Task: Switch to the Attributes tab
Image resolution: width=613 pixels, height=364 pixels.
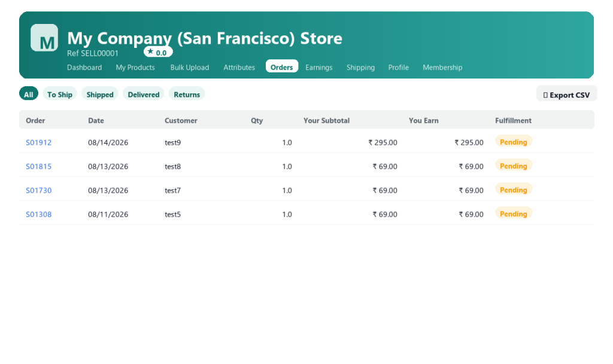Action: tap(239, 67)
